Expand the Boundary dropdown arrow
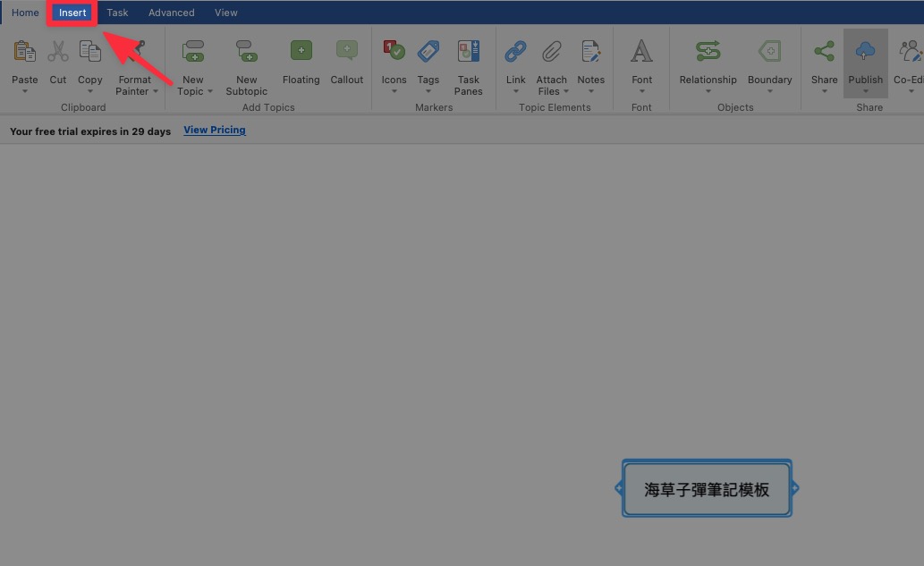 tap(769, 91)
